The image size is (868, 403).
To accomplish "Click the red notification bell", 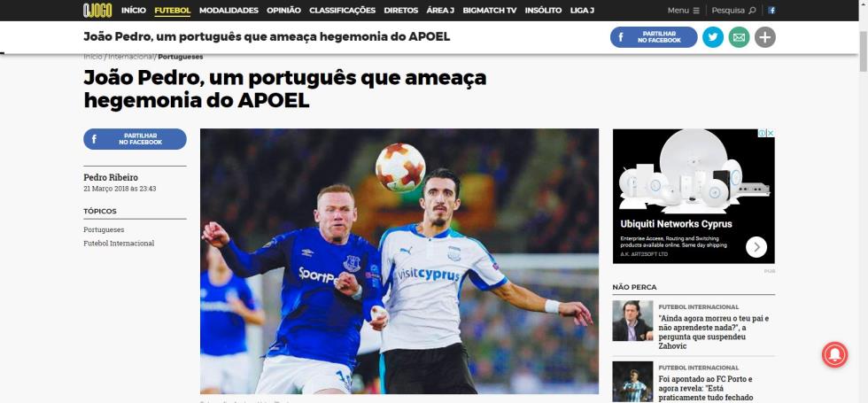I will click(x=834, y=354).
